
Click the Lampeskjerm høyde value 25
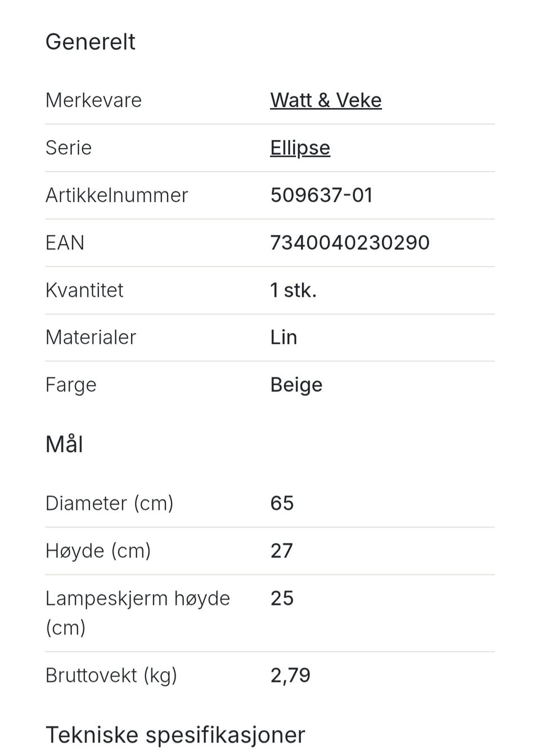282,598
